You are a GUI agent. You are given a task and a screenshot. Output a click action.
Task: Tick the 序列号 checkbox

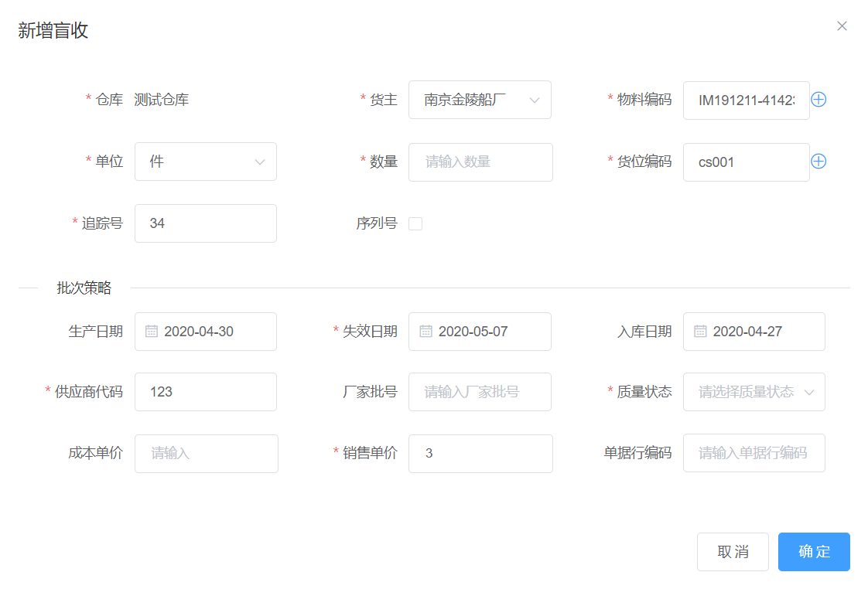(415, 223)
